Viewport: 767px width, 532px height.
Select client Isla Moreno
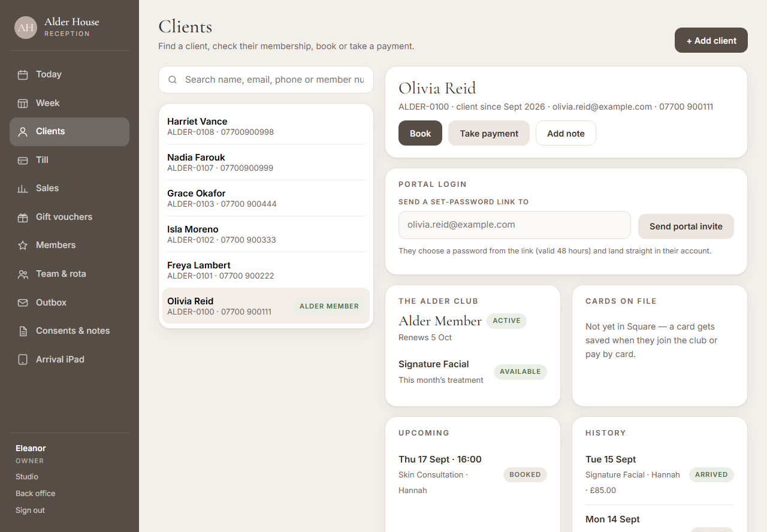[x=266, y=234]
